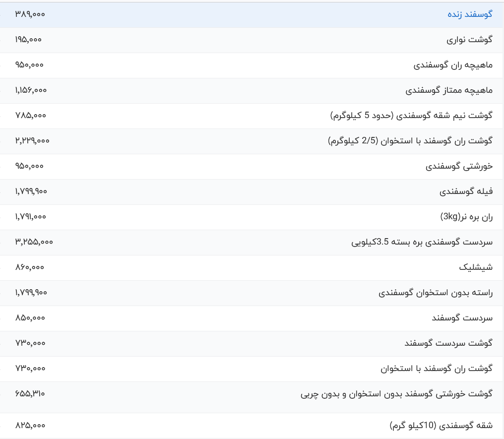Image resolution: width=504 pixels, height=439 pixels.
Task: Click ران بره نر (3kg) item
Action: 466,217
